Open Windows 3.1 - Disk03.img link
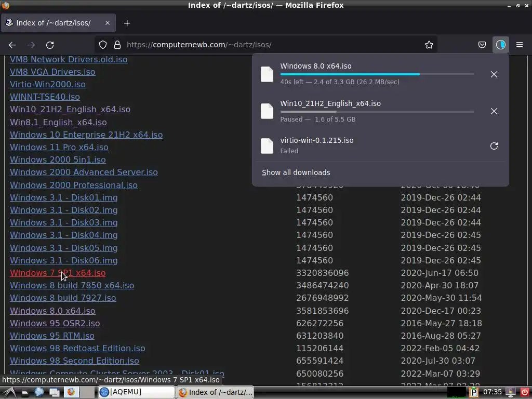 [64, 223]
